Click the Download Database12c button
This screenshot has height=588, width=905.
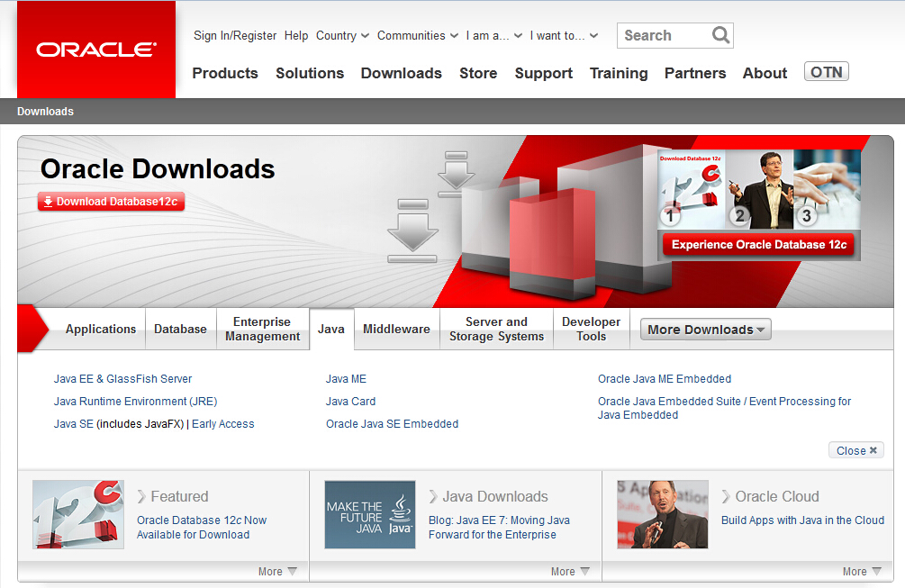pyautogui.click(x=112, y=202)
